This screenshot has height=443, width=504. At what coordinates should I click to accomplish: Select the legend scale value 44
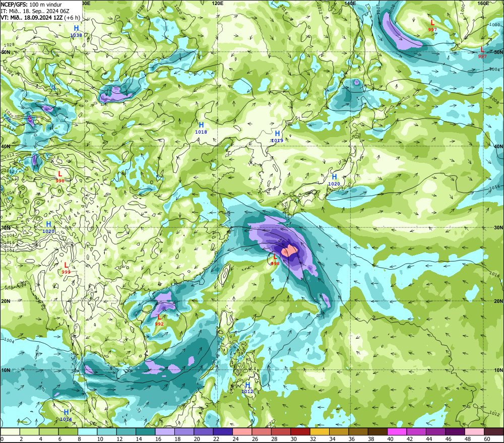tap(429, 439)
